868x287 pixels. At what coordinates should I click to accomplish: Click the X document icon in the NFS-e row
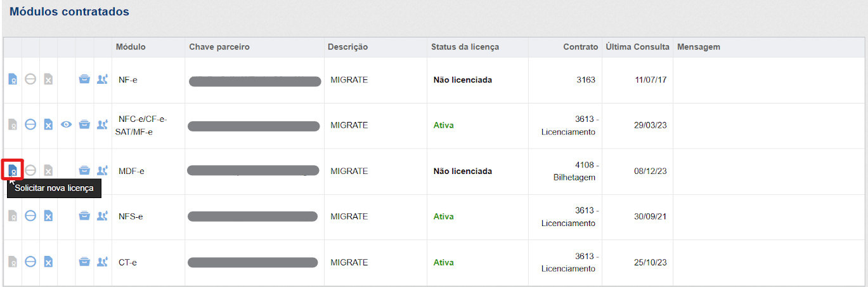[x=48, y=216]
